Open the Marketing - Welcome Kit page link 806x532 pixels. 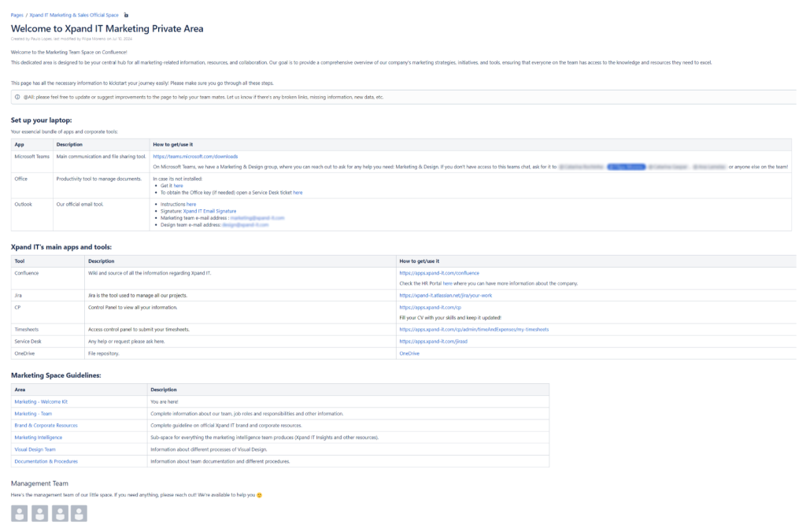[x=41, y=401]
